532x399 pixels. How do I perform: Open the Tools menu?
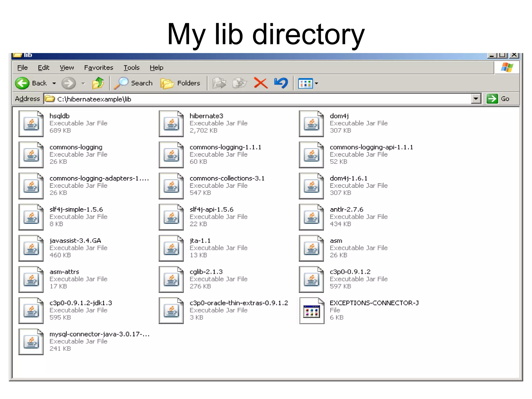(131, 68)
